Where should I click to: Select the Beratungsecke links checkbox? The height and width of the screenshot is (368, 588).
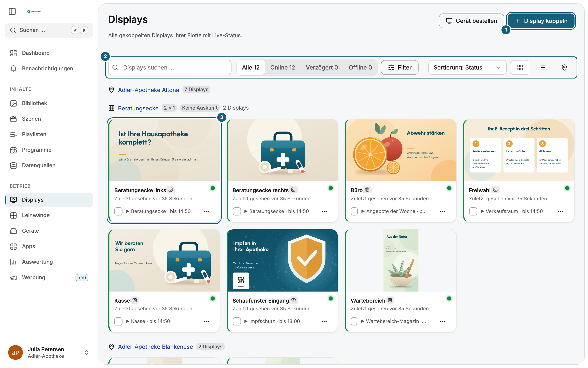(x=118, y=211)
